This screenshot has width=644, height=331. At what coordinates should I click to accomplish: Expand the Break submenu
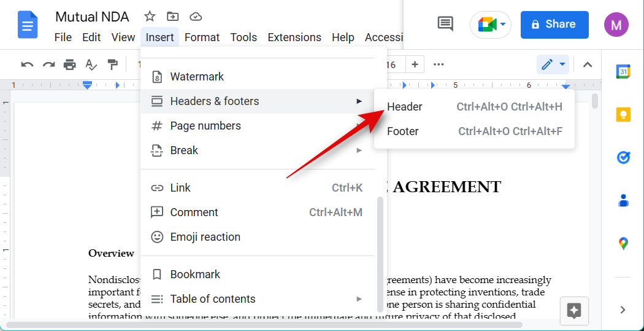pyautogui.click(x=359, y=150)
